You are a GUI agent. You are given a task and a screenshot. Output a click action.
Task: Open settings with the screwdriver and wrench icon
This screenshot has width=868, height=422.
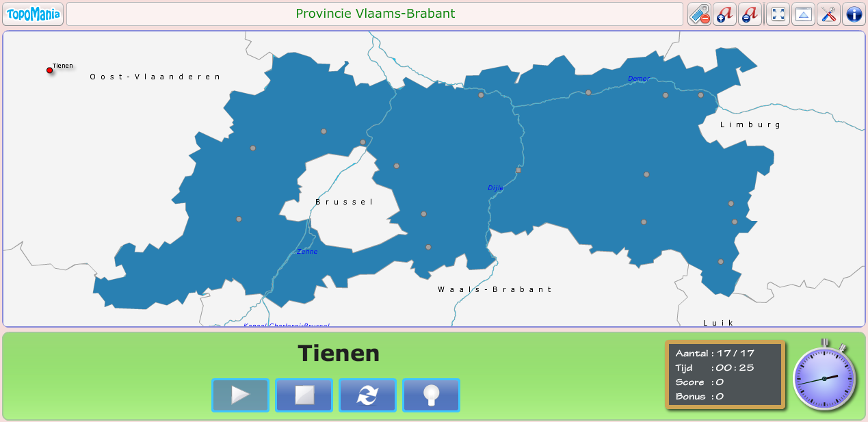[829, 14]
